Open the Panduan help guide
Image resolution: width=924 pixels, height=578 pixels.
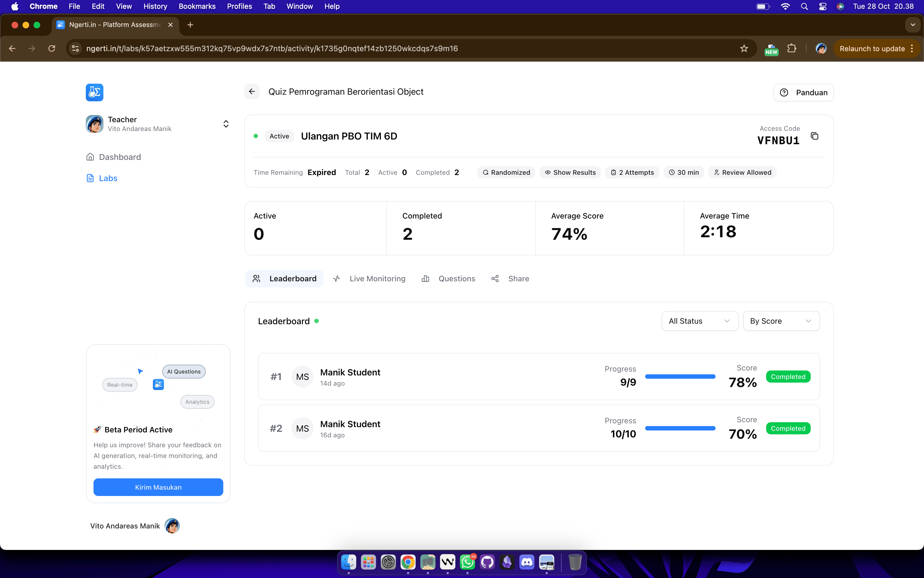[803, 92]
